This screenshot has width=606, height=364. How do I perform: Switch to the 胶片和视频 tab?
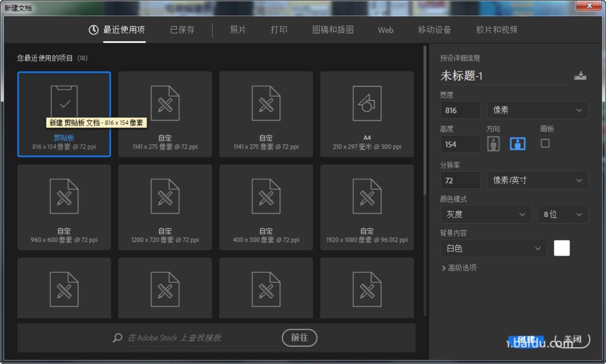coord(496,29)
